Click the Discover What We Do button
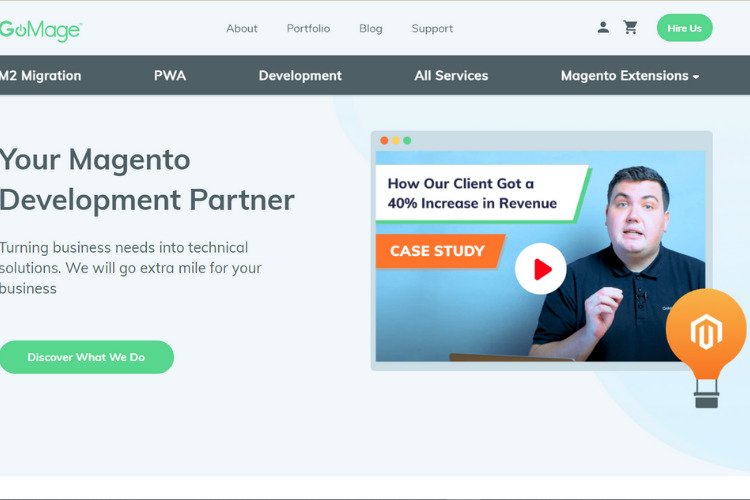This screenshot has height=500, width=750. pos(86,357)
